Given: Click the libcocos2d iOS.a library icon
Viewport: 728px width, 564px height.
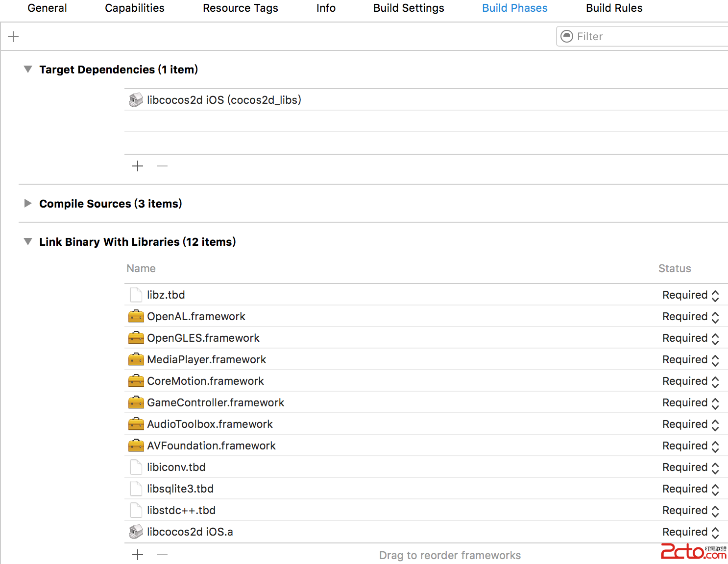Looking at the screenshot, I should [136, 532].
